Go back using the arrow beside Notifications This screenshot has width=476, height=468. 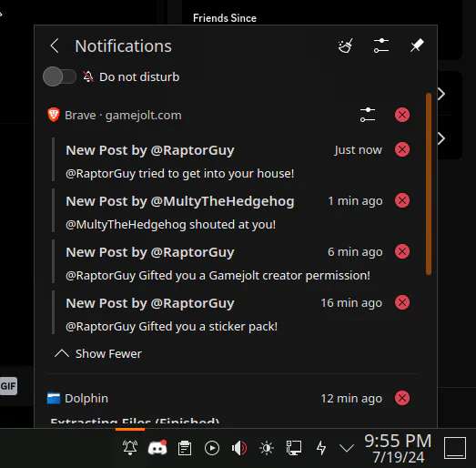(55, 46)
